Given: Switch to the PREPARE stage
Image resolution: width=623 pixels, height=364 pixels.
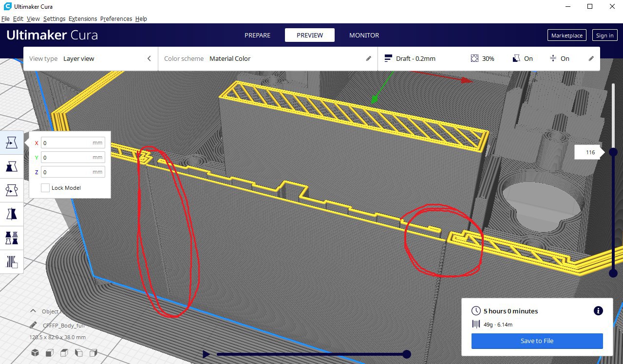Looking at the screenshot, I should (x=257, y=35).
